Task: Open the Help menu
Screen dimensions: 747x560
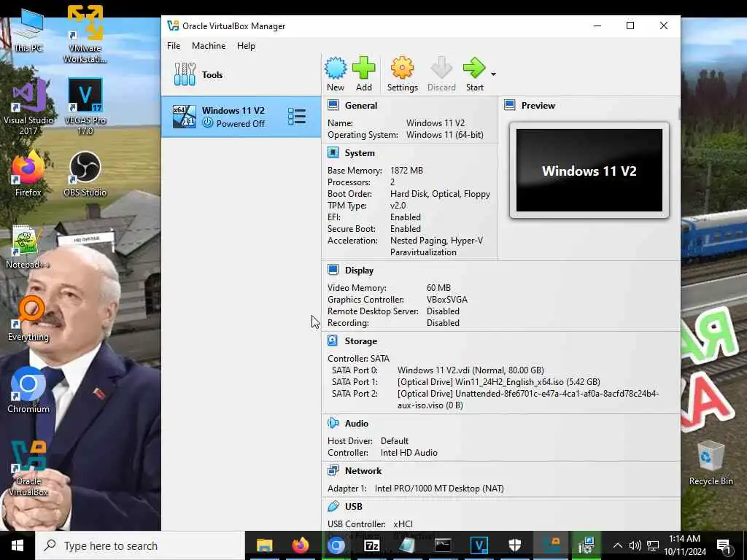Action: pyautogui.click(x=246, y=46)
